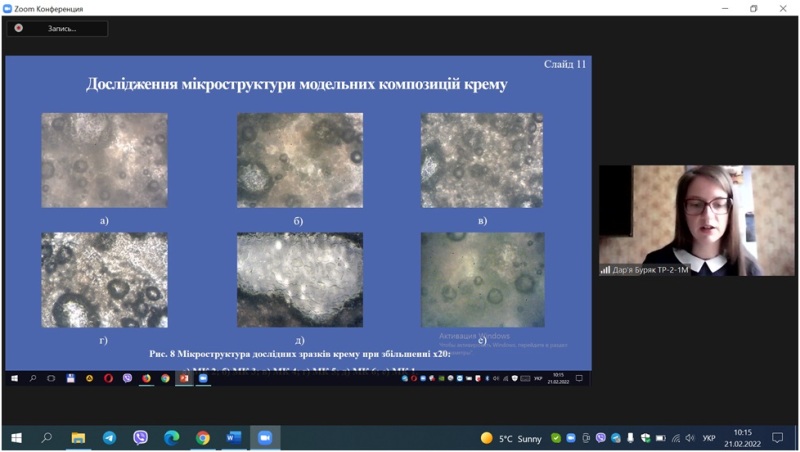Image resolution: width=800 pixels, height=452 pixels.
Task: Select the Zoom app taskbar icon
Action: click(x=265, y=438)
